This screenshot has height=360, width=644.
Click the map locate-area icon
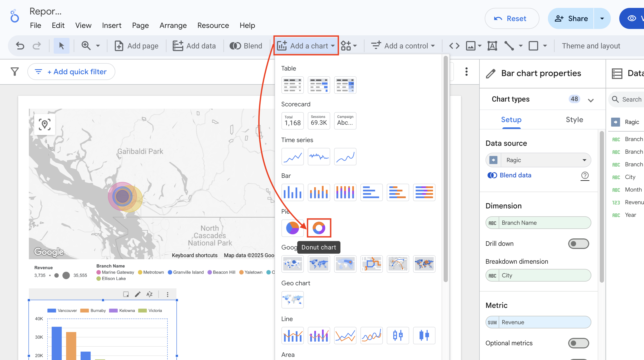[x=45, y=124]
